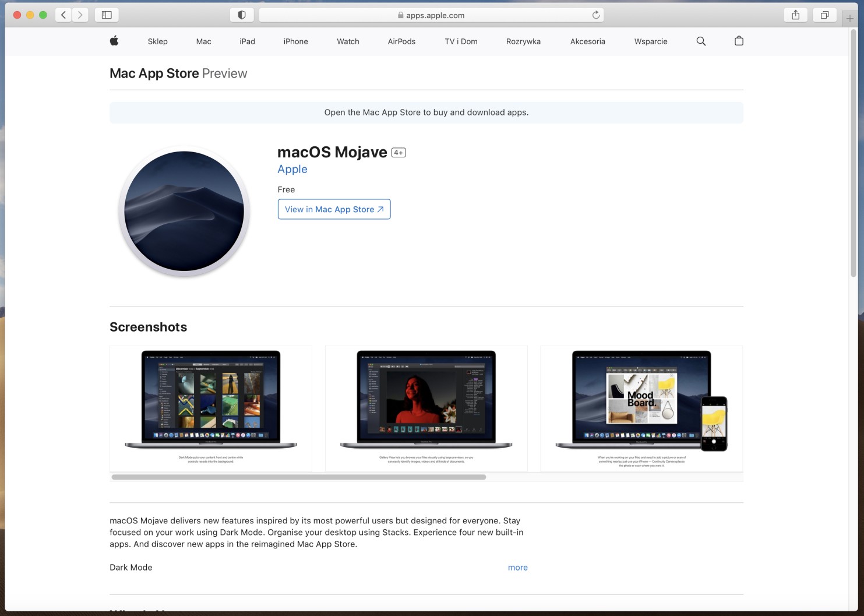Open the Share button in the toolbar
Viewport: 864px width, 616px height.
click(x=795, y=15)
